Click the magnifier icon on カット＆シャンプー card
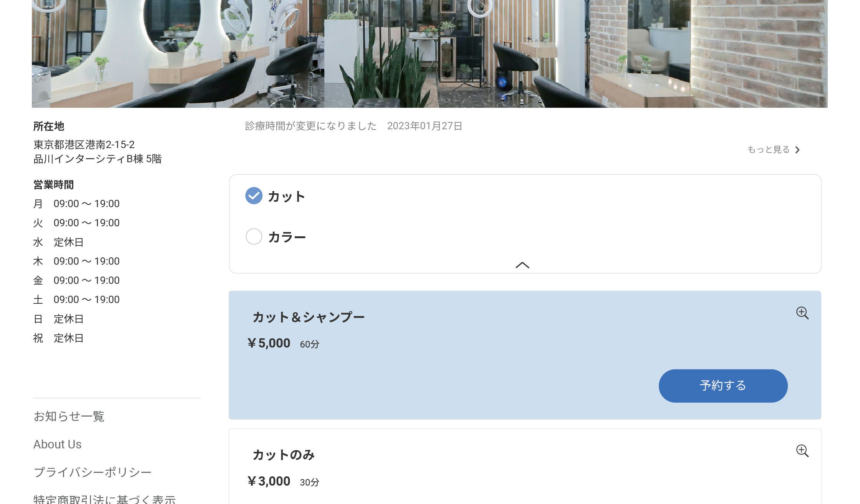860x504 pixels. pyautogui.click(x=802, y=313)
